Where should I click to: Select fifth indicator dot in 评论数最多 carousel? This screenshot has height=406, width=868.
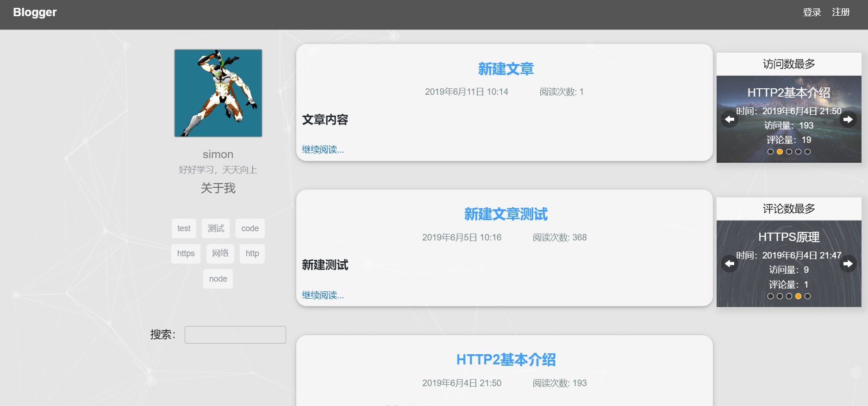tap(807, 296)
